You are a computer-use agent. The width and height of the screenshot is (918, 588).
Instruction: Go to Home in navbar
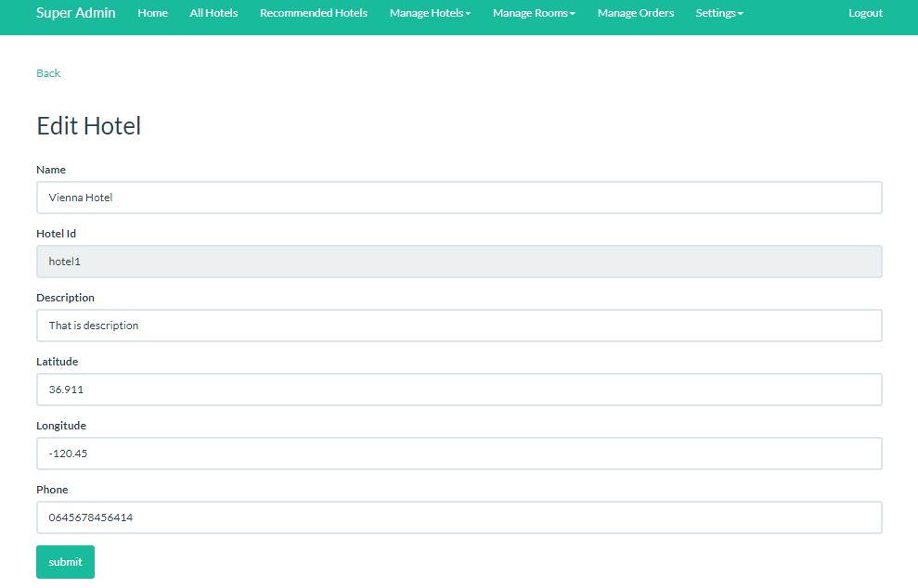pos(153,13)
